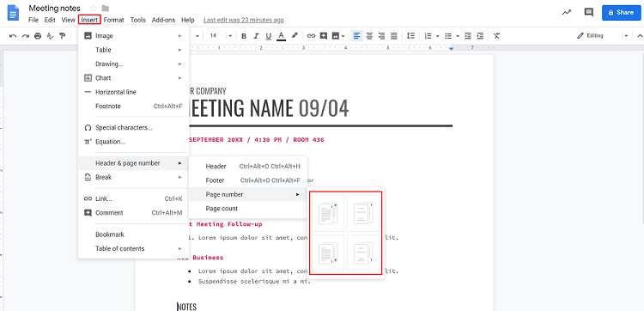Choose Comment from Insert menu
The width and height of the screenshot is (644, 311).
coord(133,213)
